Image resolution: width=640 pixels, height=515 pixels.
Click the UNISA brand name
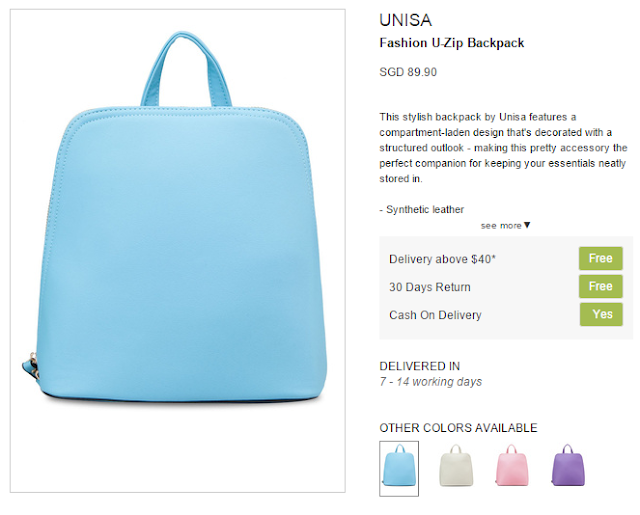[405, 20]
